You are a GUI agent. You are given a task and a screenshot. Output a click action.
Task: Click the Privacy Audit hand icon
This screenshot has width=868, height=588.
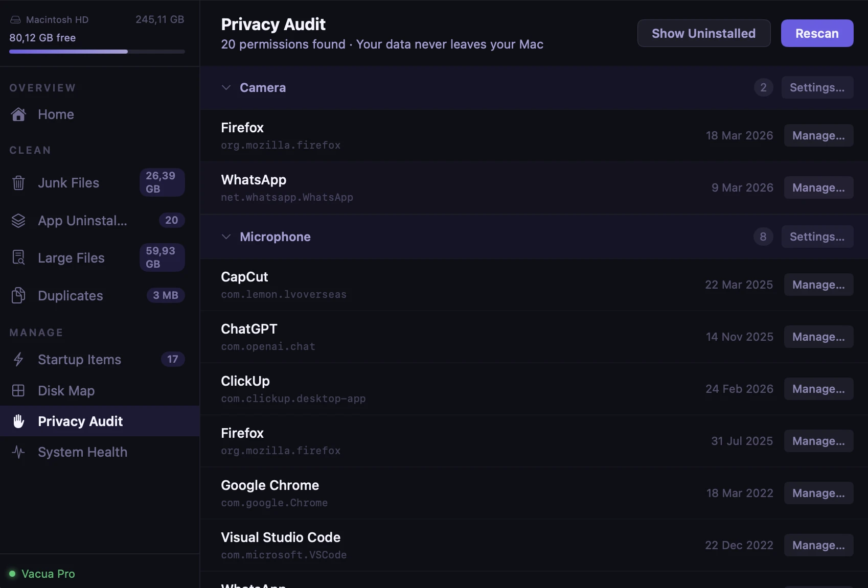tap(18, 421)
